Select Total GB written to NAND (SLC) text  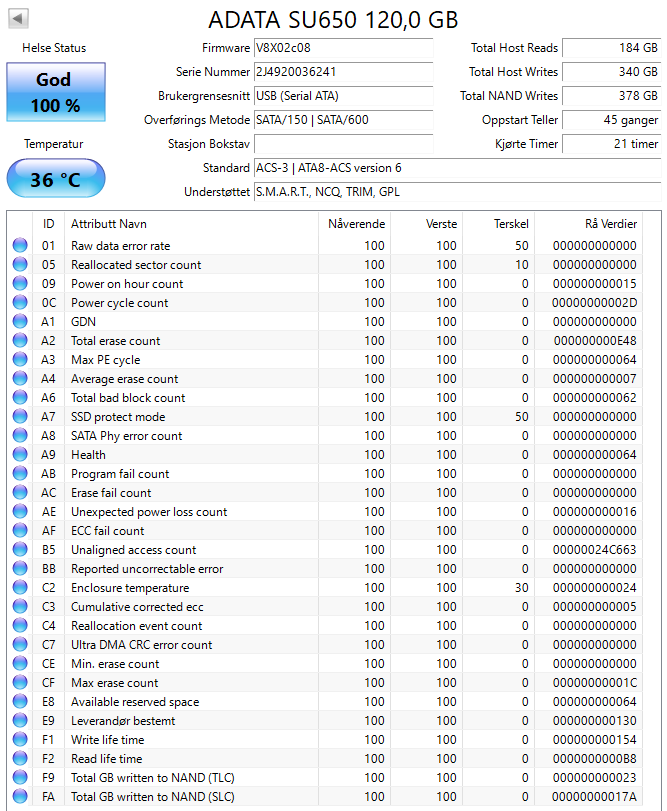point(153,797)
